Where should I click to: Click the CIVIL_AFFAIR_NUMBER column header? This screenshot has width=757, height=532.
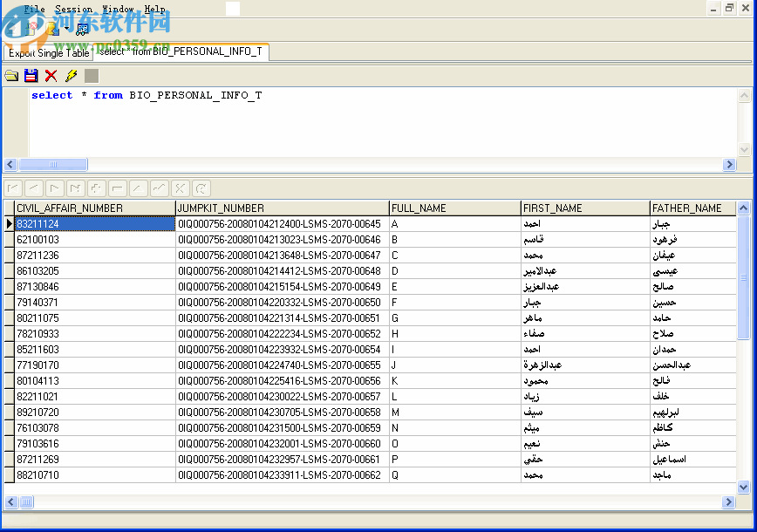(x=94, y=208)
